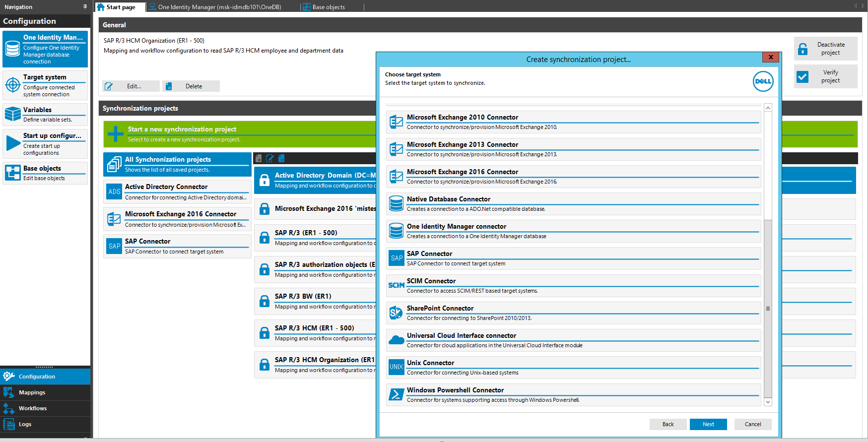This screenshot has height=442, width=868.
Task: Click the SharePoint Connector icon
Action: (396, 313)
